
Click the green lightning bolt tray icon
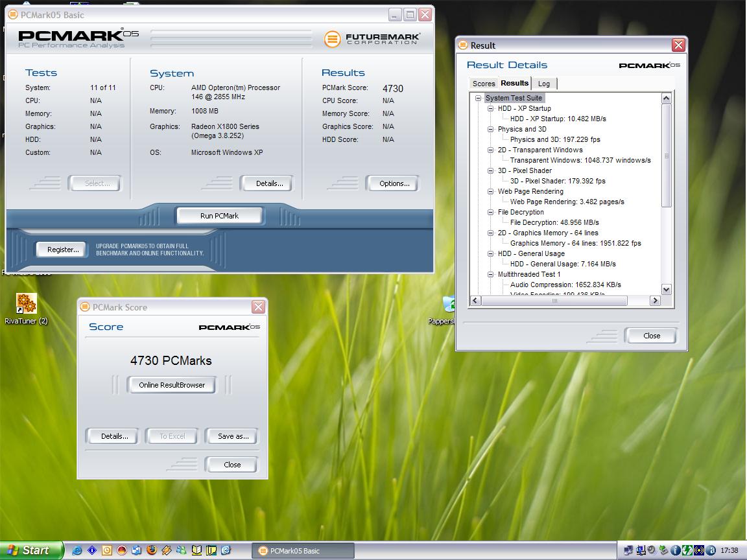pos(687,550)
